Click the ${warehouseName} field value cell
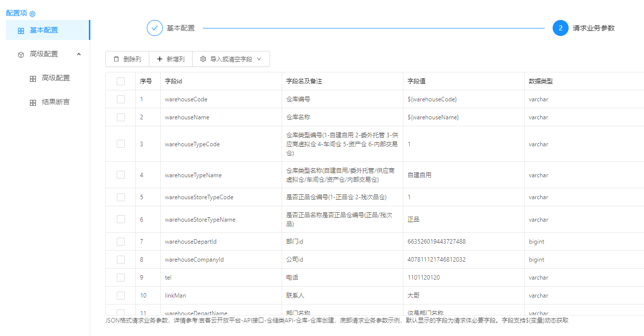 [433, 117]
